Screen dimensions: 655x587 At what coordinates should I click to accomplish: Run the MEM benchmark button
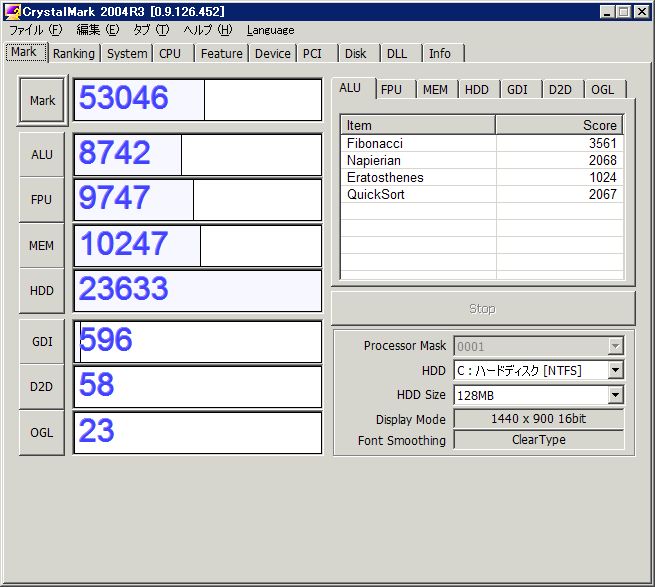[42, 245]
